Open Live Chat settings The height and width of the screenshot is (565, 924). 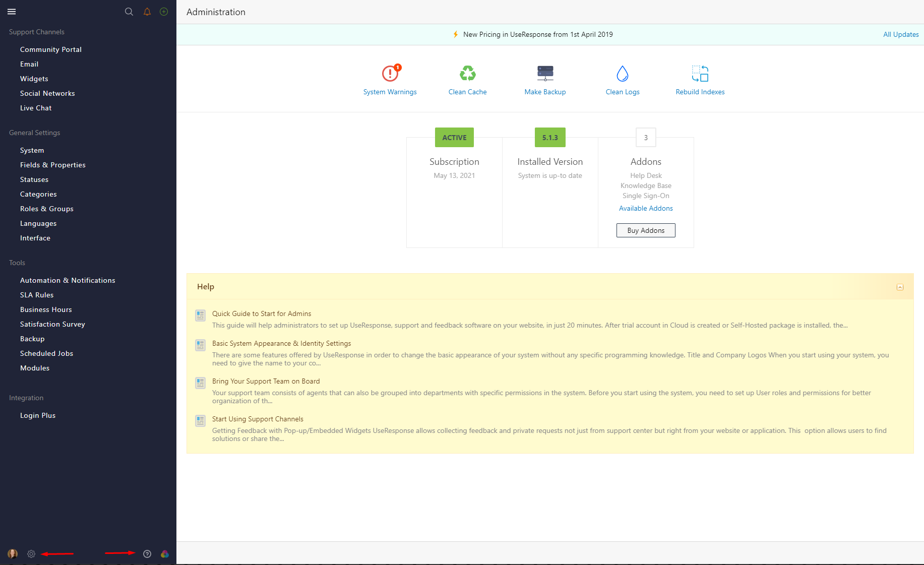click(36, 108)
